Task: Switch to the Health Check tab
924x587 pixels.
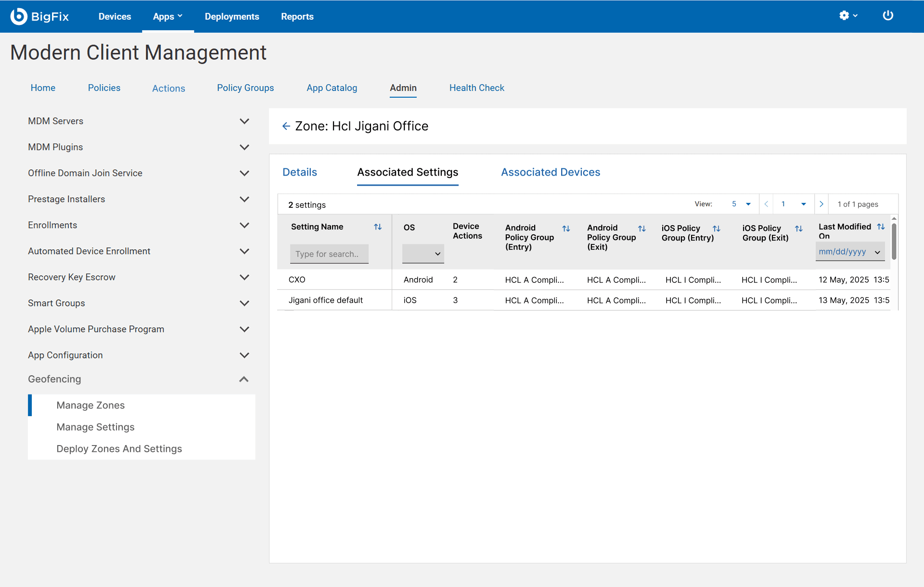Action: [x=477, y=88]
